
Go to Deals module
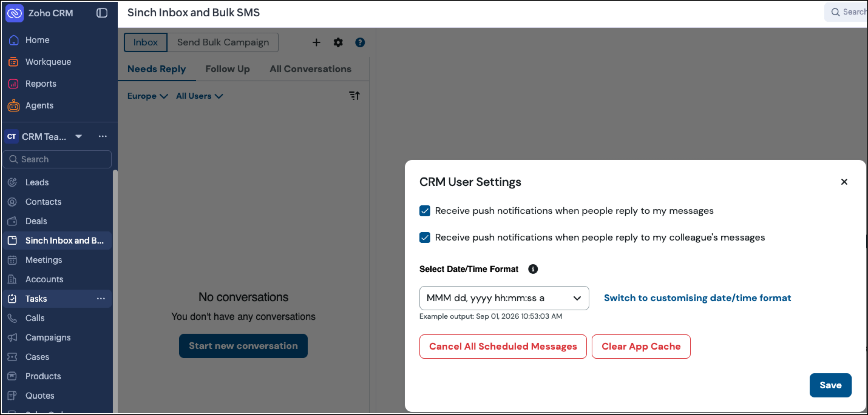pyautogui.click(x=36, y=221)
